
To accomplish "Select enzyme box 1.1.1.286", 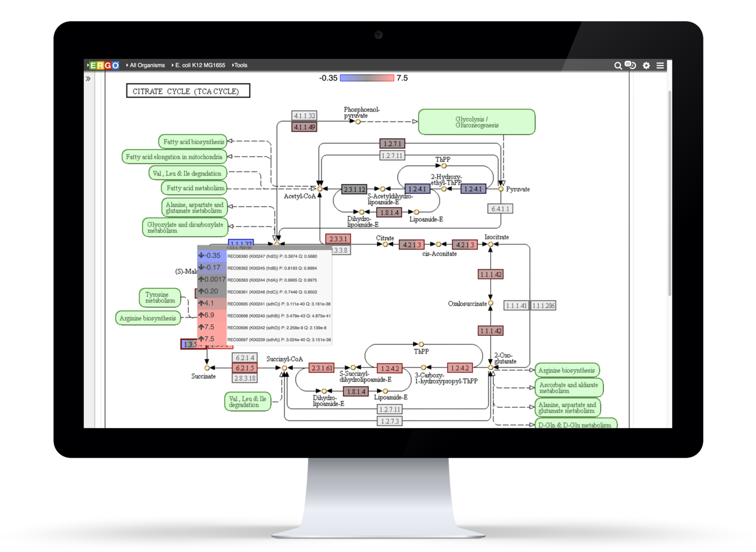I will pos(543,305).
